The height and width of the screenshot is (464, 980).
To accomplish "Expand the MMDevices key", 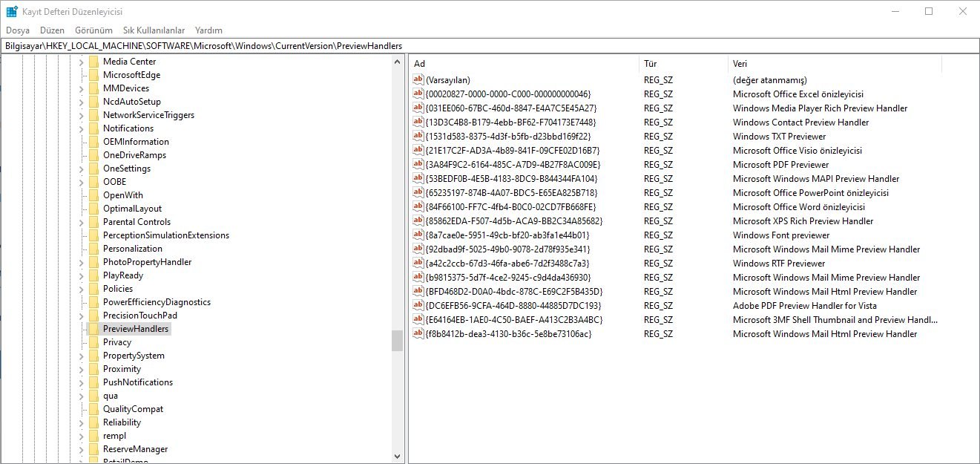I will pyautogui.click(x=82, y=88).
